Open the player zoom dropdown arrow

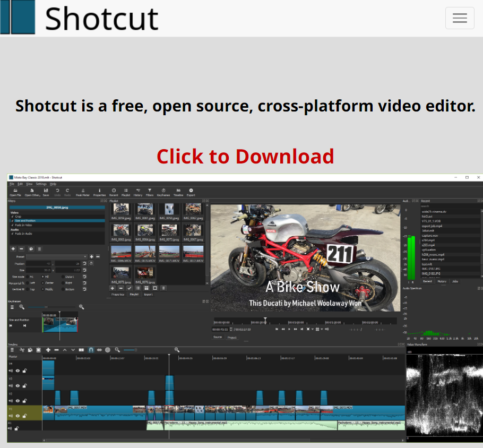click(313, 330)
